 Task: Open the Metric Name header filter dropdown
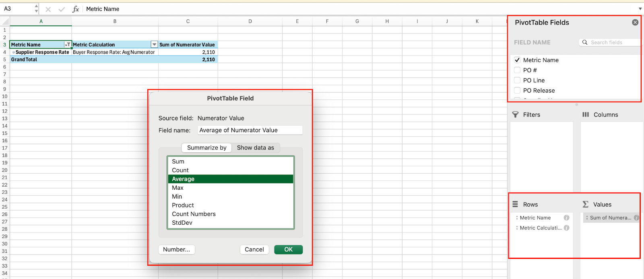click(68, 45)
